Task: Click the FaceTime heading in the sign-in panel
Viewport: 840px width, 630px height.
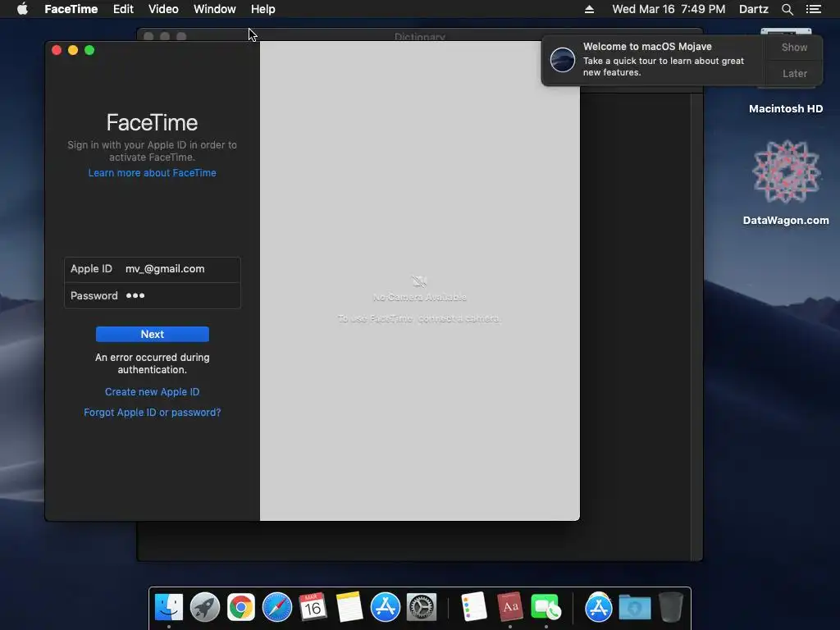Action: pos(152,123)
